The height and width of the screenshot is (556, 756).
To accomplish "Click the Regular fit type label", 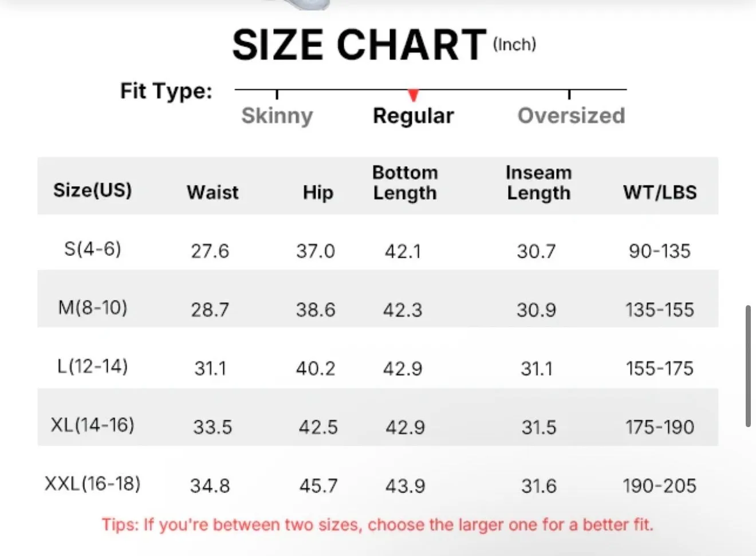I will click(x=413, y=116).
